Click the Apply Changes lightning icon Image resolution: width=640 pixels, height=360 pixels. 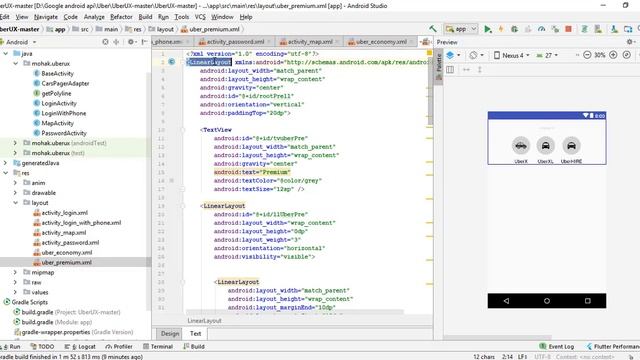tap(501, 29)
